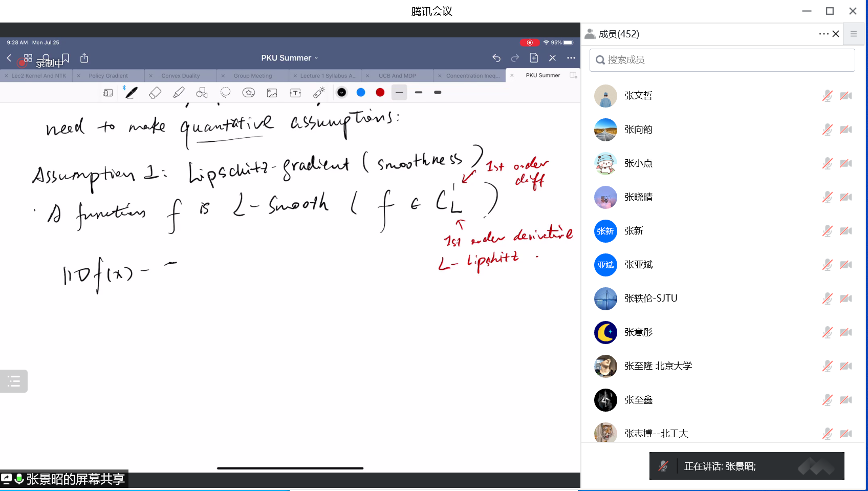Activate the lasso selection tool

225,93
